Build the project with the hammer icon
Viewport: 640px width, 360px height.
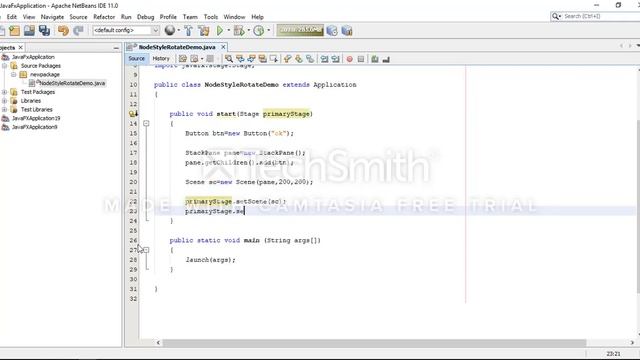188,31
